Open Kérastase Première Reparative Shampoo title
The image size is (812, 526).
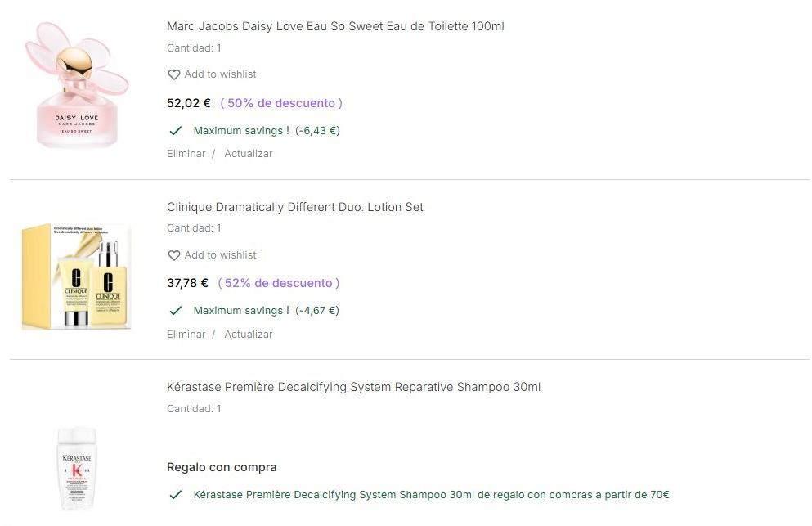click(353, 387)
